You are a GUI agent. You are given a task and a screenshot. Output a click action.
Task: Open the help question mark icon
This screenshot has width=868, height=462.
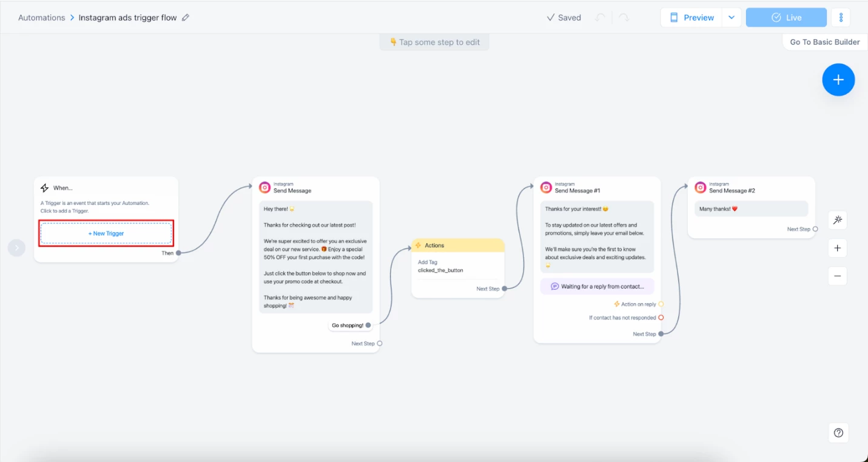(x=838, y=433)
